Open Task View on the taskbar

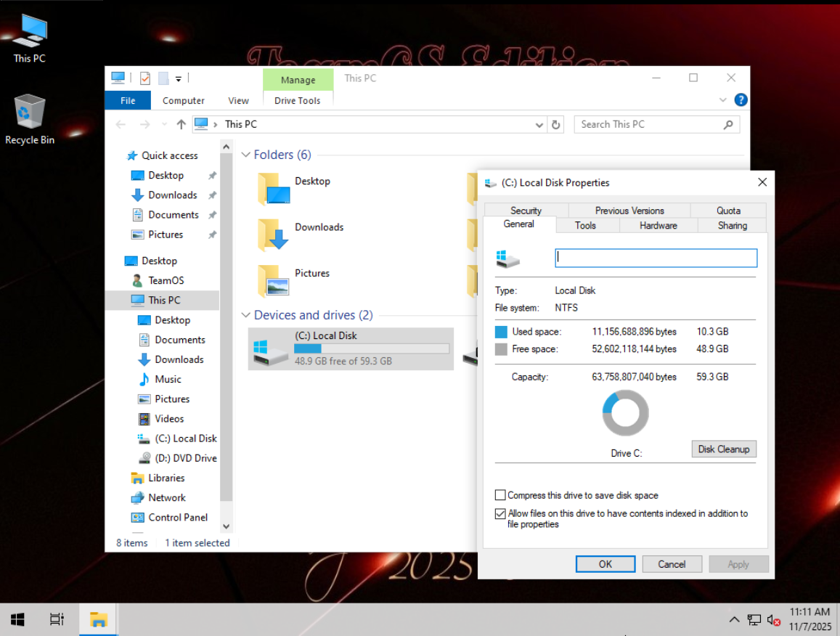click(x=57, y=619)
